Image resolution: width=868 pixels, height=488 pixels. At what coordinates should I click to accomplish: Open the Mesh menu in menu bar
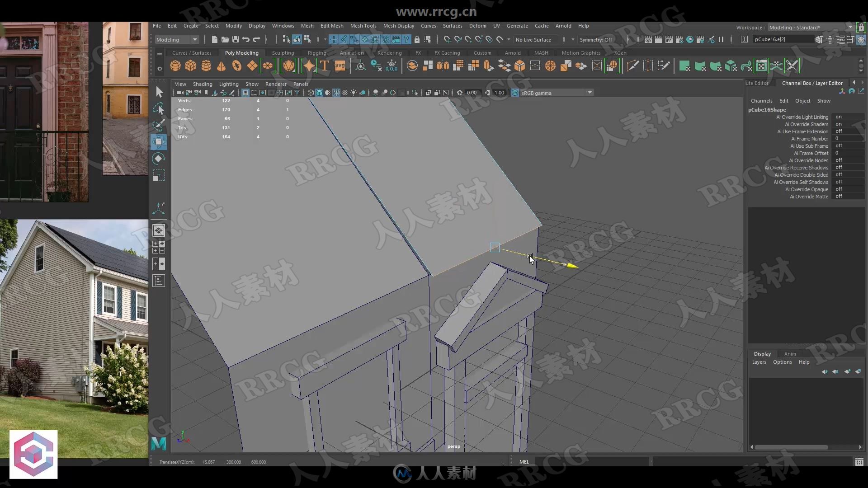pos(307,25)
